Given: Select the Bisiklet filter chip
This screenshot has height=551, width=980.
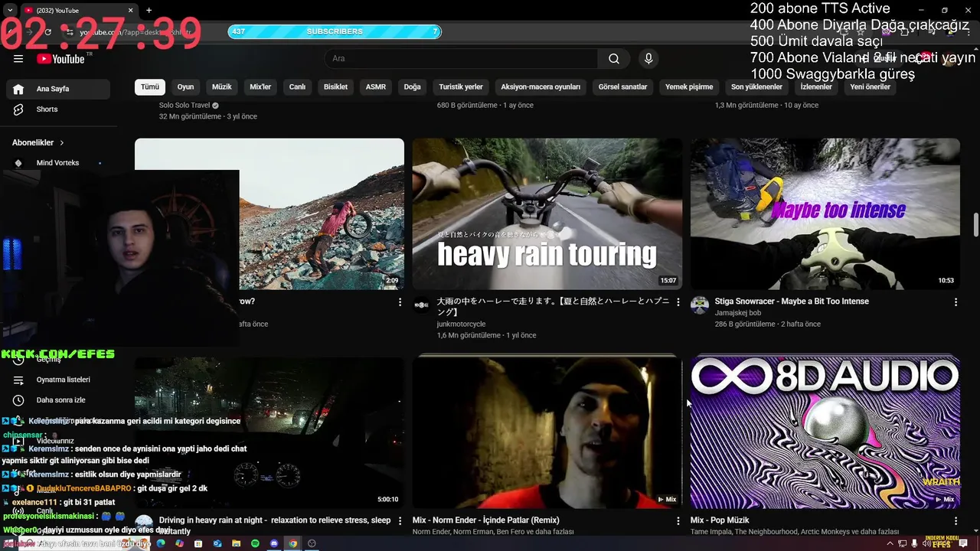Looking at the screenshot, I should tap(335, 87).
